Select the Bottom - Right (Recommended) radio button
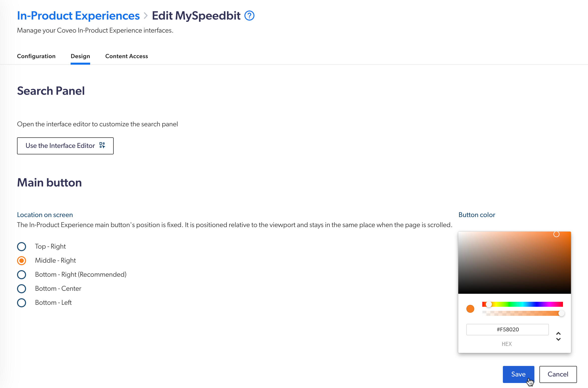 (21, 274)
